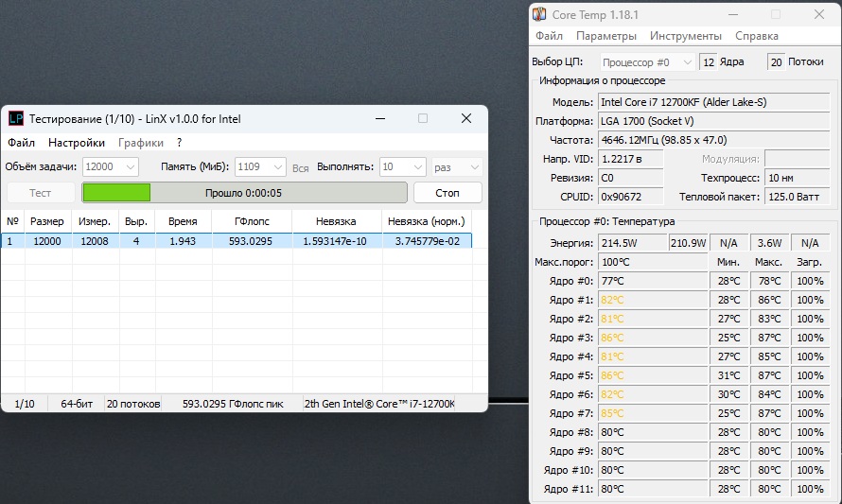Click the Ядро #5 minimum temperature 31°C
842x504 pixels.
(728, 375)
